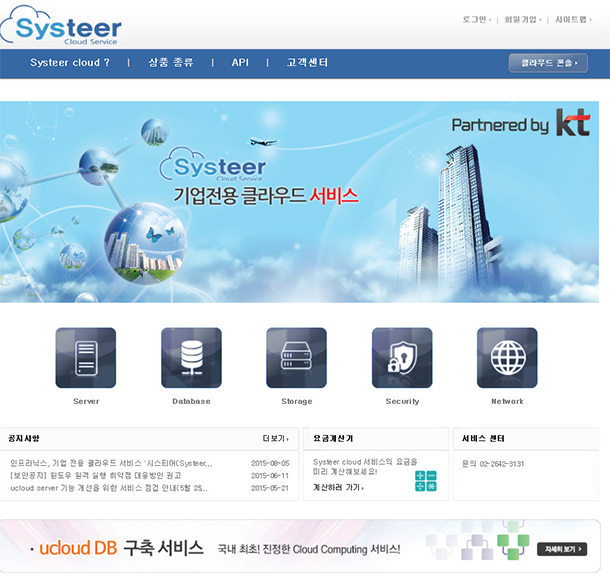Go to 고객센터 in navigation bar

pyautogui.click(x=307, y=63)
